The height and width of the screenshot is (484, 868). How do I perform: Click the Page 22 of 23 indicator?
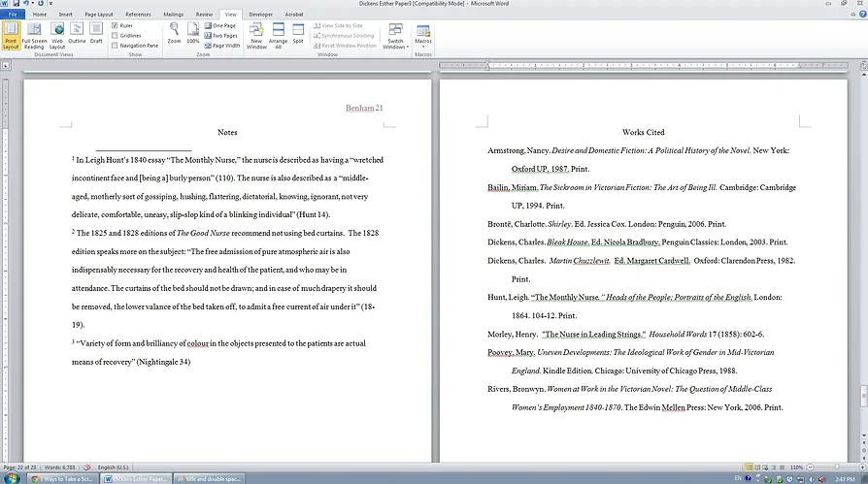(x=19, y=468)
